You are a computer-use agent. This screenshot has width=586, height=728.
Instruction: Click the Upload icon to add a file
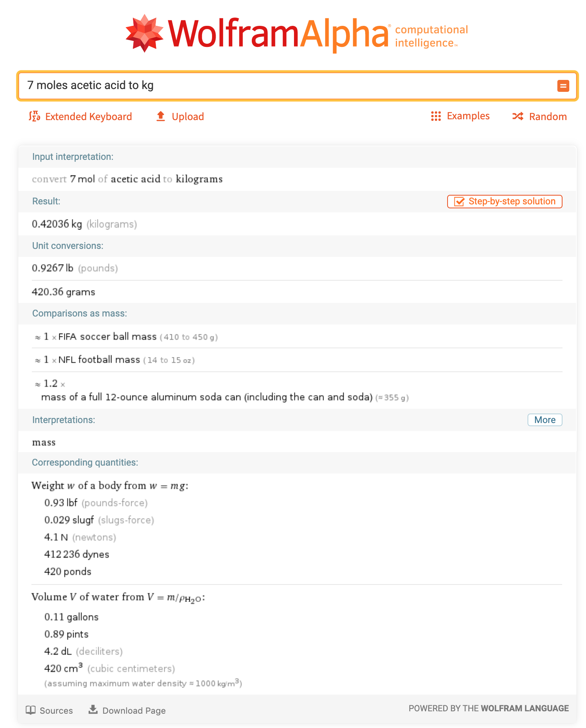pos(160,116)
